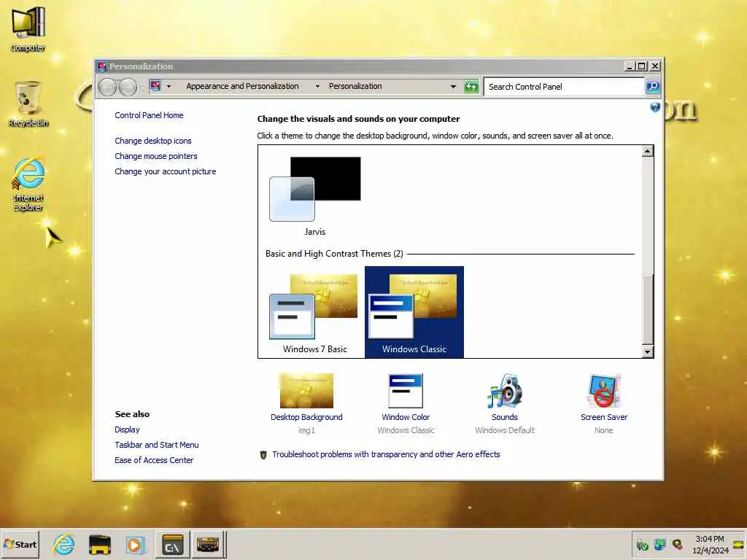Click in the Search Control Panel field
The image size is (747, 560).
pos(564,87)
